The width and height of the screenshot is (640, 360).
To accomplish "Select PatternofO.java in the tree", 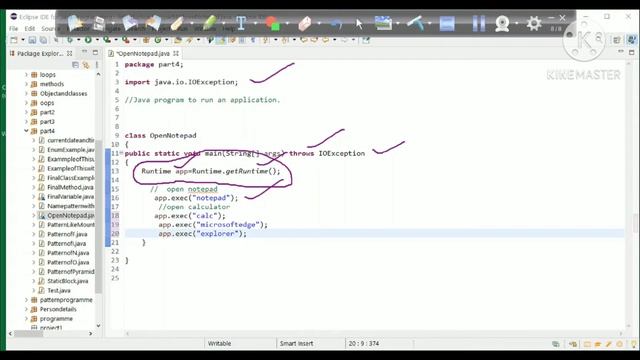I will coord(68,262).
